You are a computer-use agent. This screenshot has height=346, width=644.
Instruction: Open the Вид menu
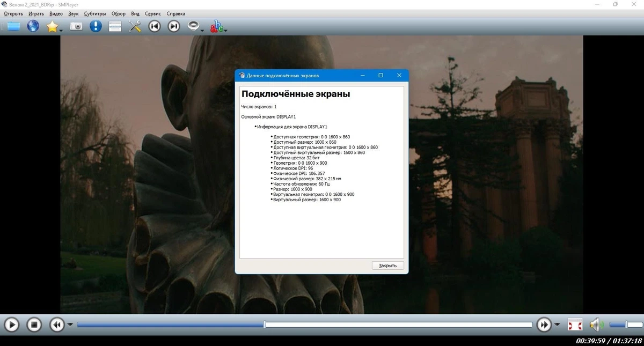click(x=135, y=13)
